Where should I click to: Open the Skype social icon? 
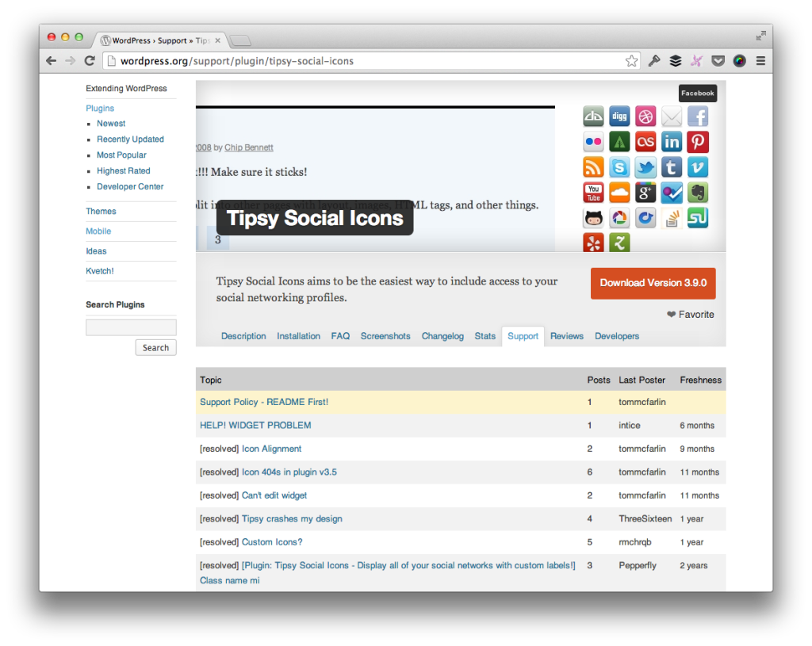point(619,167)
